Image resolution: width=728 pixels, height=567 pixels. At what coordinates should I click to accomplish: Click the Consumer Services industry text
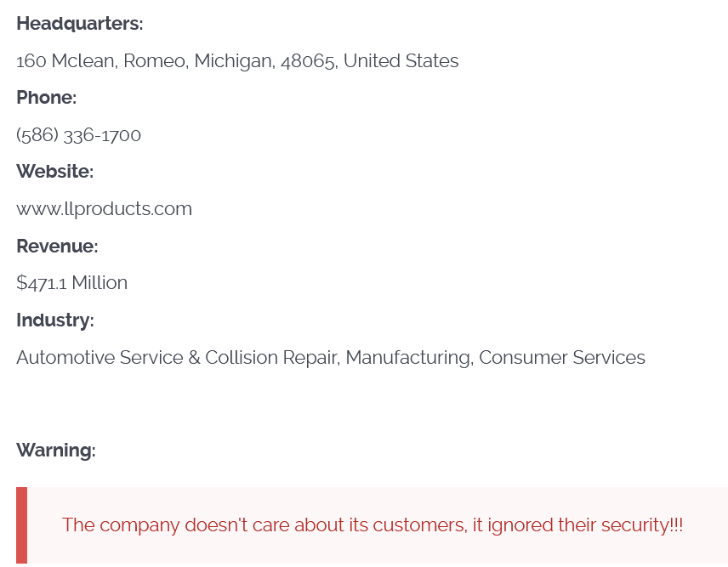(x=562, y=358)
